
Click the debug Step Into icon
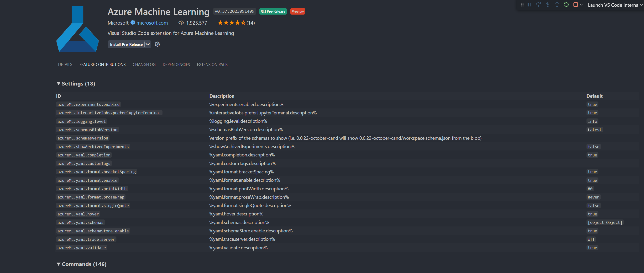(548, 5)
